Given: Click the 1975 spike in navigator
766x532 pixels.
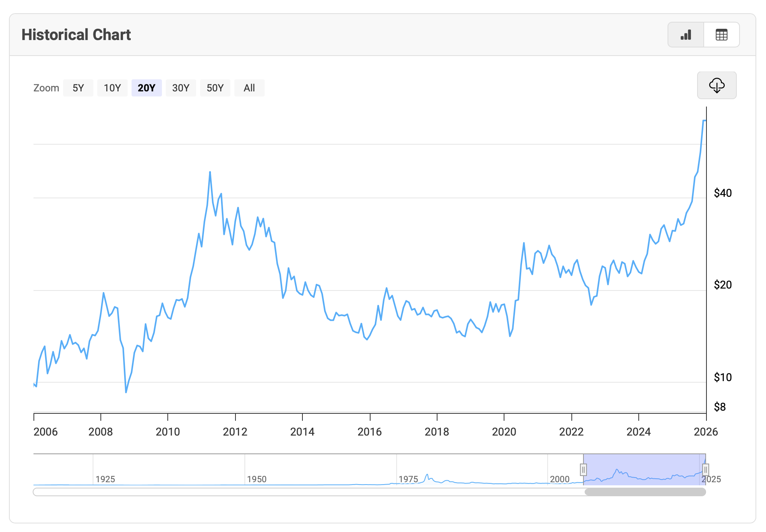Looking at the screenshot, I should [x=427, y=475].
